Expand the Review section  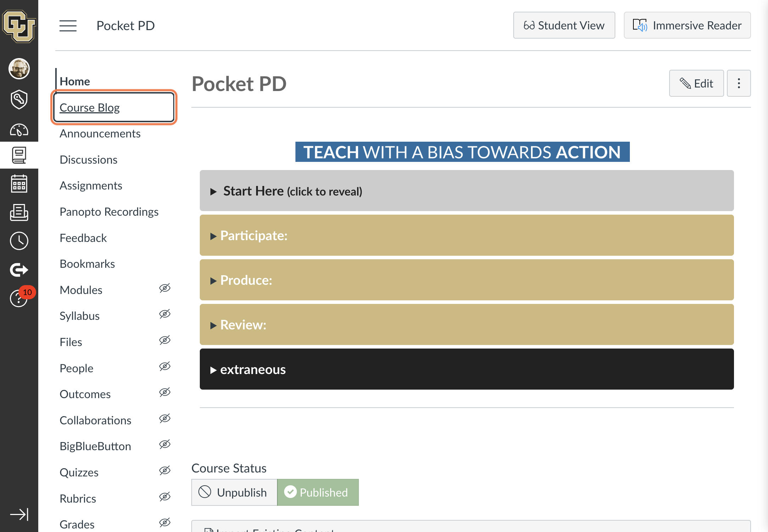point(467,325)
